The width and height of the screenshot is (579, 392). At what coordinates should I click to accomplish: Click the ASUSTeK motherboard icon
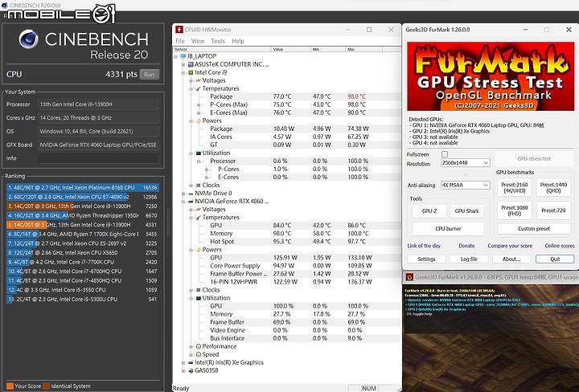191,64
